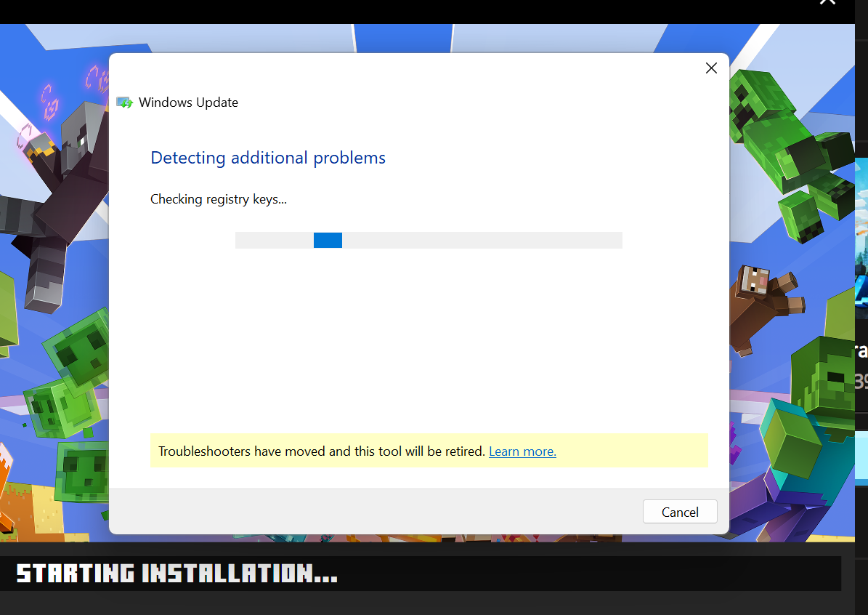
Task: Close the Minecraft installer with top X
Action: click(x=827, y=2)
